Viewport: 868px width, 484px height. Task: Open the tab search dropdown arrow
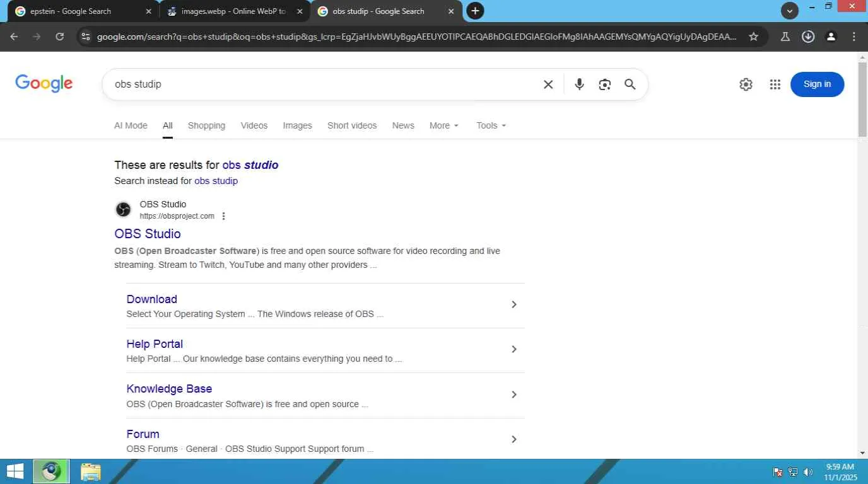point(790,11)
